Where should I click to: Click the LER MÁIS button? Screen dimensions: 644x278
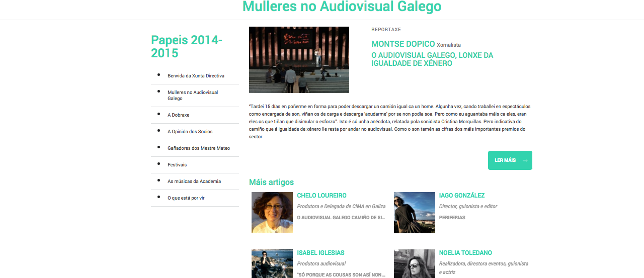[510, 160]
